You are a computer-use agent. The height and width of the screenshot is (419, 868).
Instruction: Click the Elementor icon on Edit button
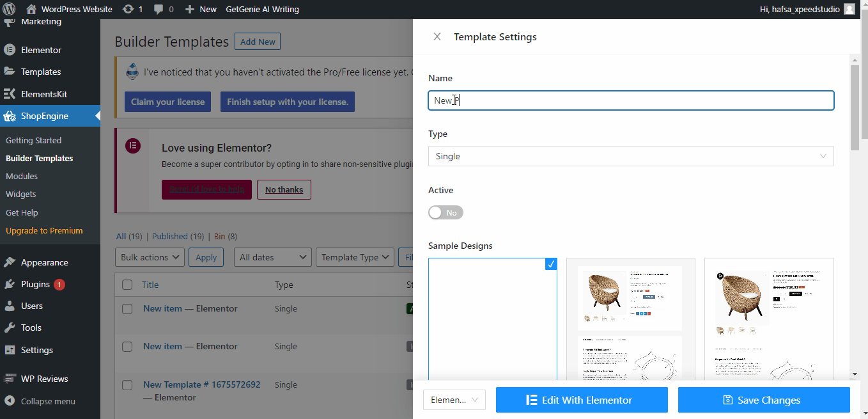pos(531,400)
